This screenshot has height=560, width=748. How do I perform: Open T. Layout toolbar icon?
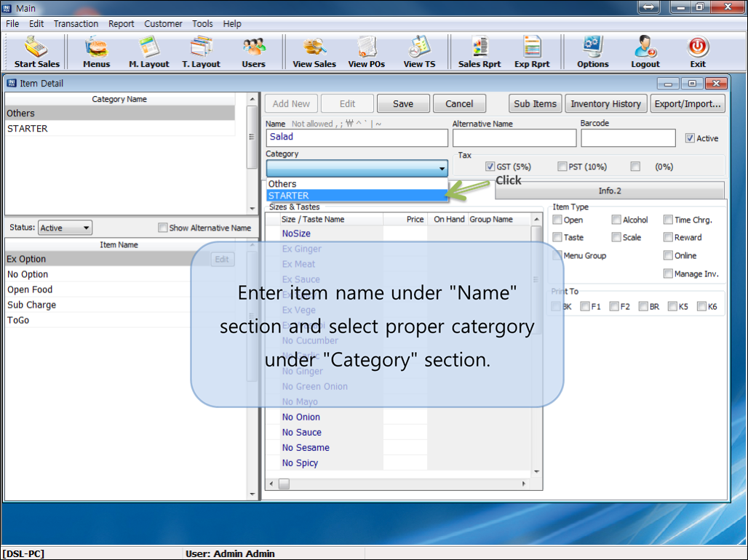coord(201,52)
